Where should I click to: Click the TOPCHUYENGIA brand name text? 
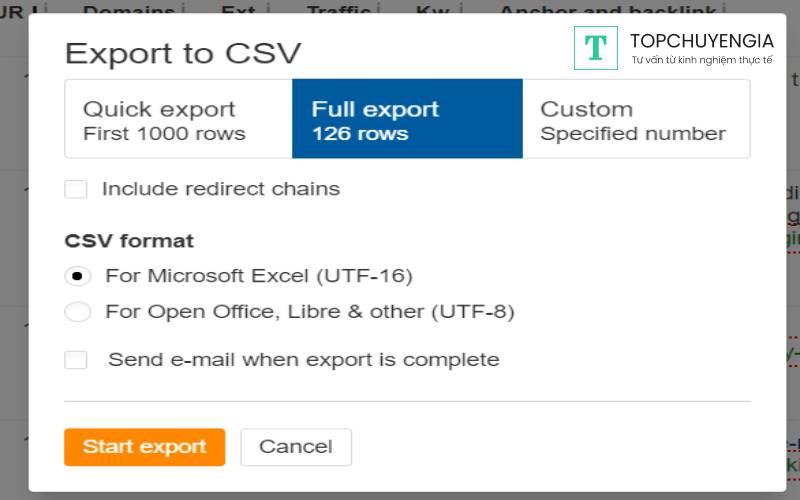702,41
